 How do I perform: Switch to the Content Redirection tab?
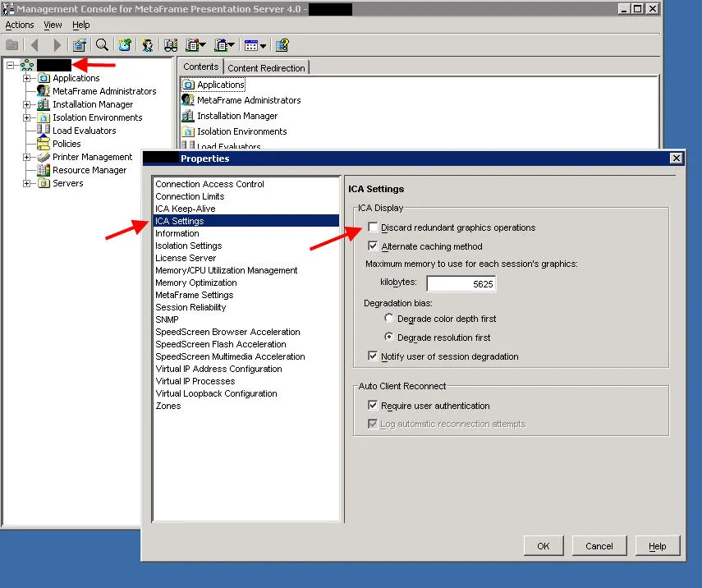click(266, 68)
